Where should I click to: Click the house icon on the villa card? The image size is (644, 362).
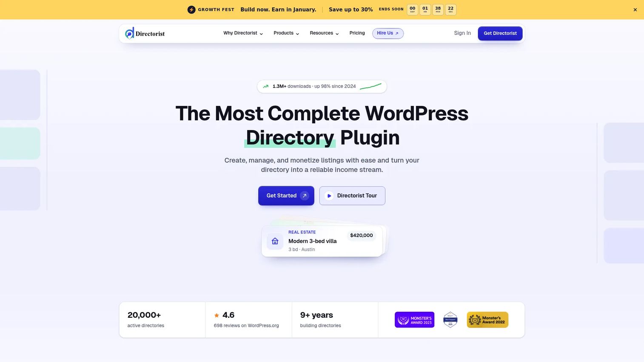(x=275, y=241)
